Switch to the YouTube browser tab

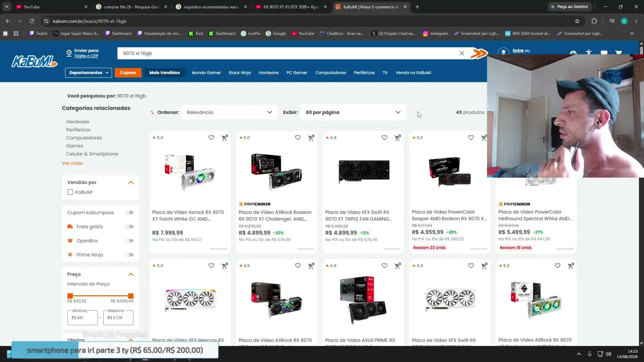tap(50, 7)
